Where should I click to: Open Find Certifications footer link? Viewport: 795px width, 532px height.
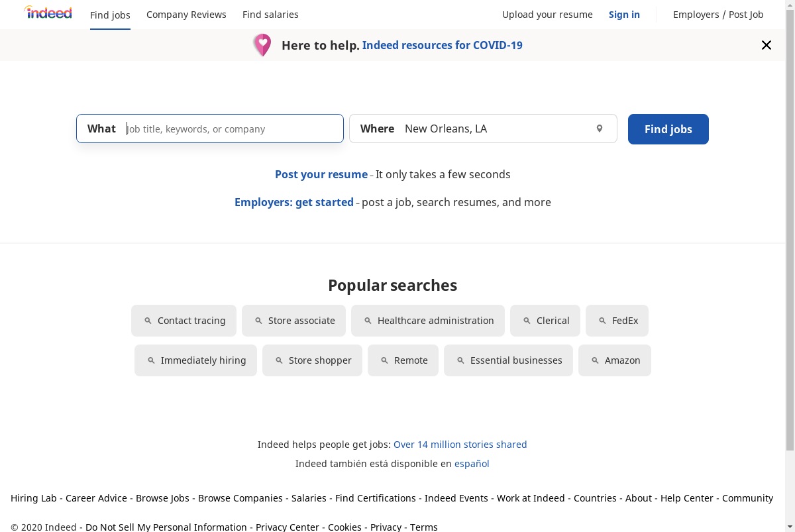click(x=376, y=498)
